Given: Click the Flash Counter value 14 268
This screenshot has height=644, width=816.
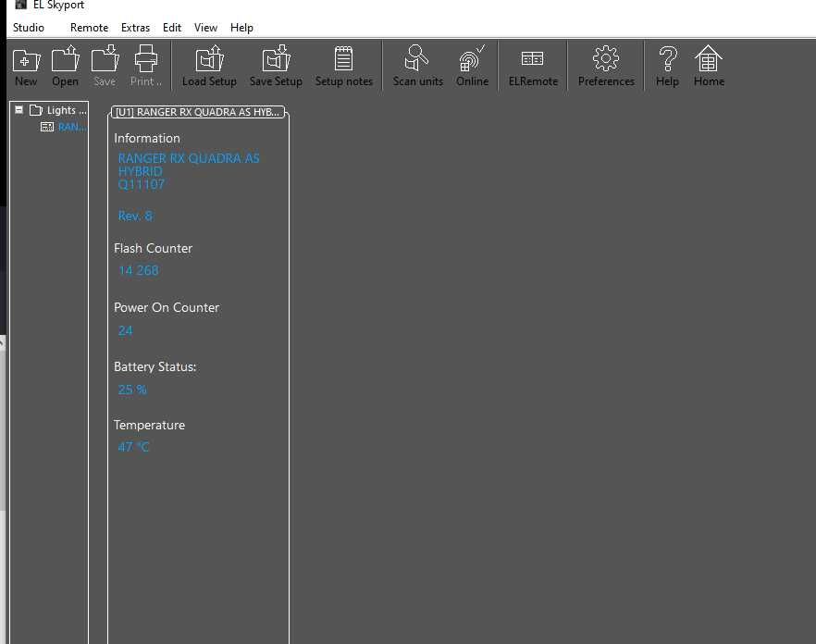Looking at the screenshot, I should tap(139, 270).
